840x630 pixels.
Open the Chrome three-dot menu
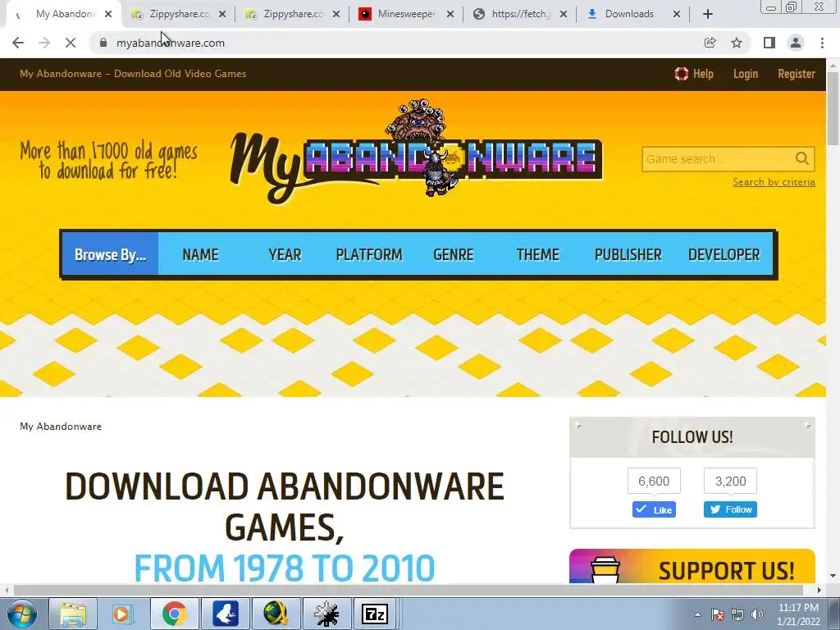[x=822, y=43]
